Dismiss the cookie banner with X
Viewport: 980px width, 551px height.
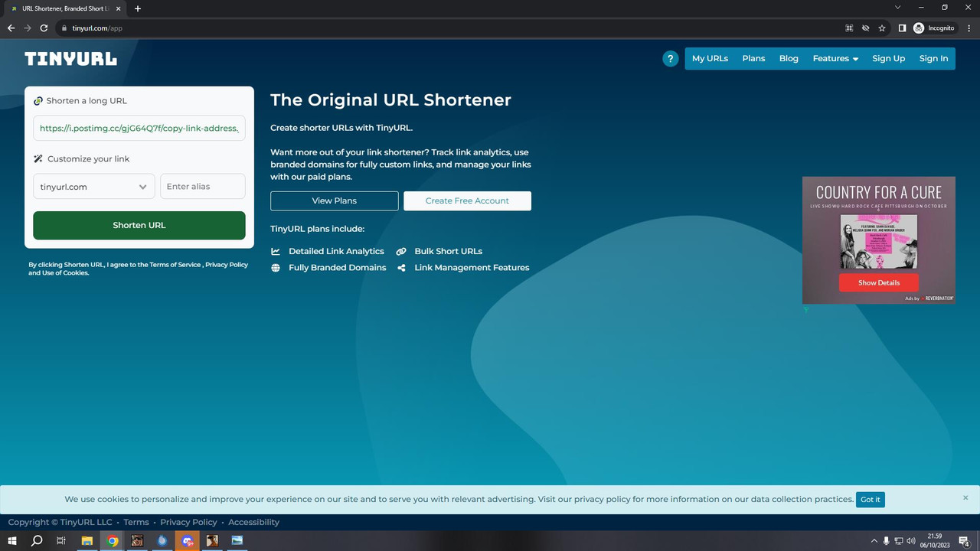(965, 497)
